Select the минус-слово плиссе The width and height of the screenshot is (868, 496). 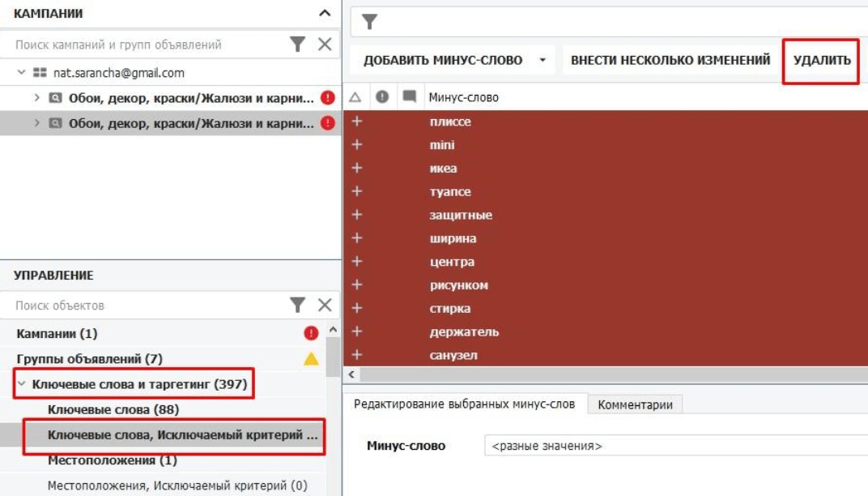click(x=450, y=122)
